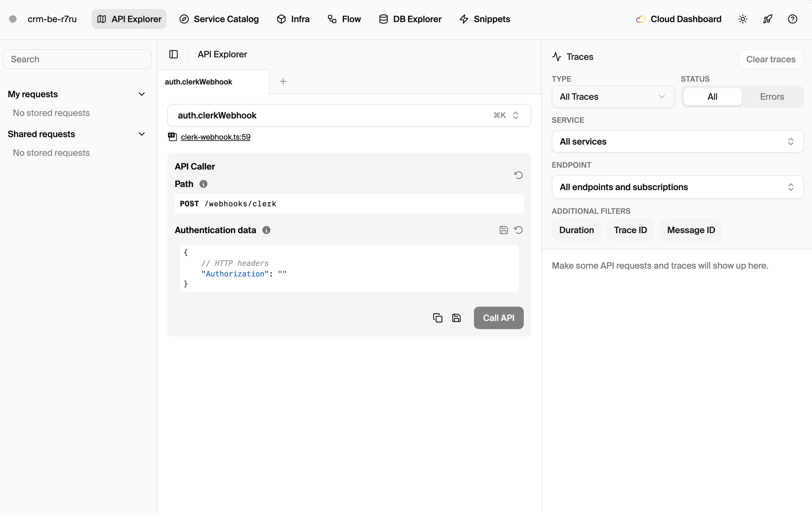Open a new request tab with plus icon
Screen dimensions: 812x513
click(x=283, y=81)
